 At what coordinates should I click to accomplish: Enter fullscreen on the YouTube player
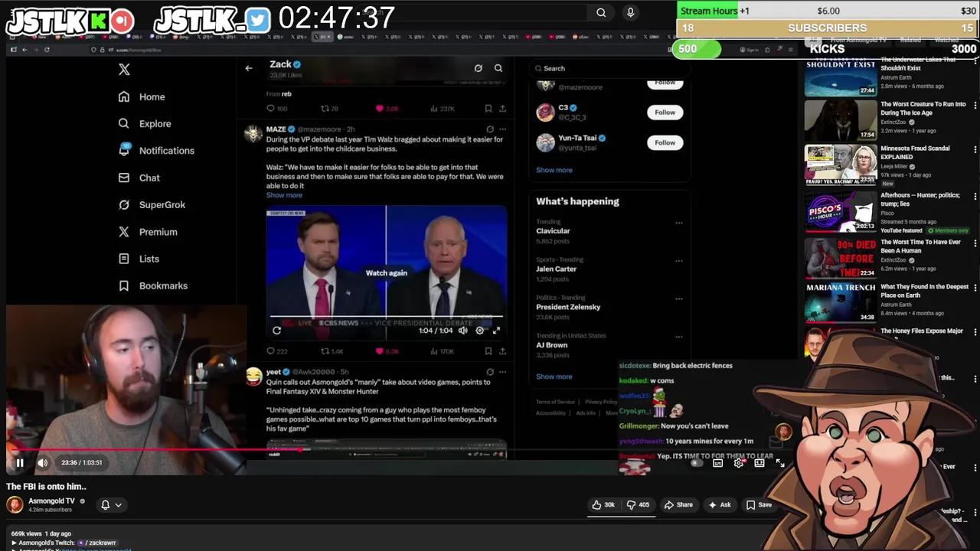[779, 463]
